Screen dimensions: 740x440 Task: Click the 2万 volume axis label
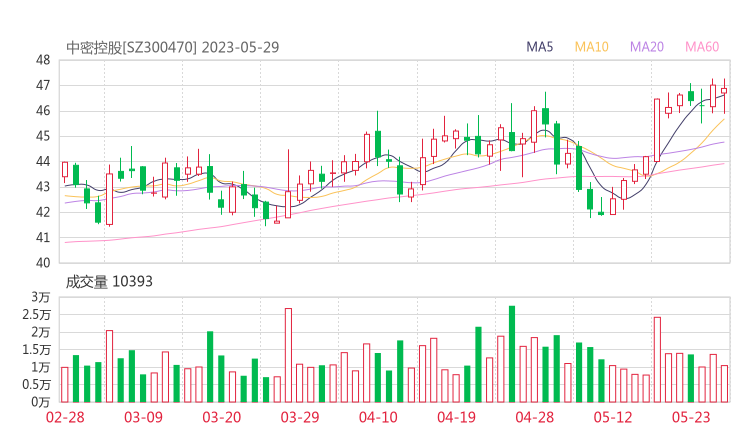[41, 332]
